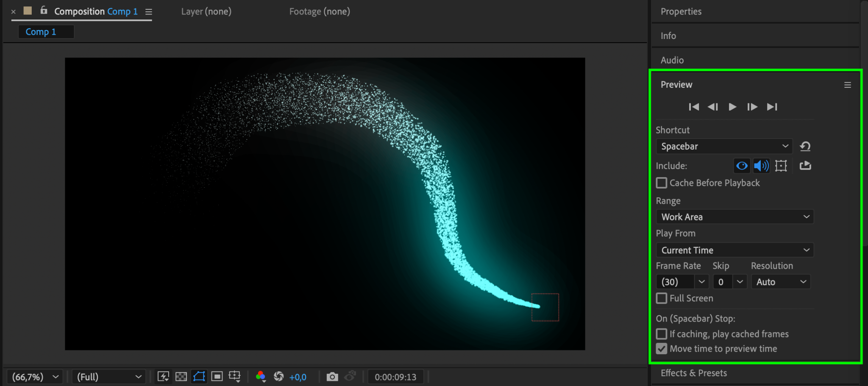Toggle Include overlays and layer controls icon
The width and height of the screenshot is (868, 386).
pyautogui.click(x=781, y=166)
